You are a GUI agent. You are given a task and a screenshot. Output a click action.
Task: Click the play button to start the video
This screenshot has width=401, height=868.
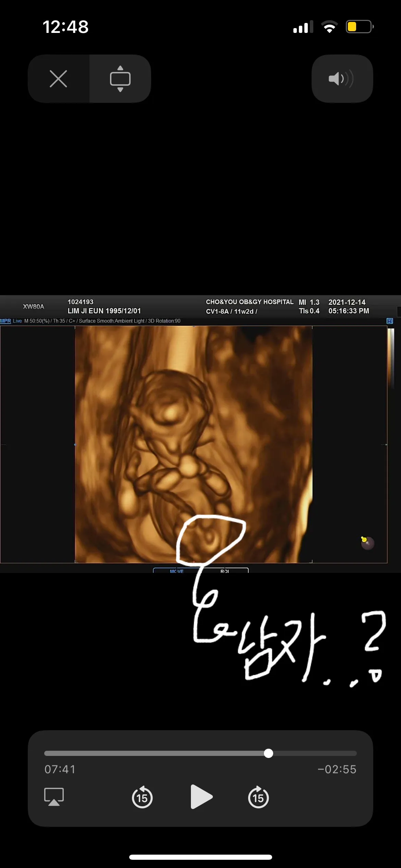pos(201,797)
